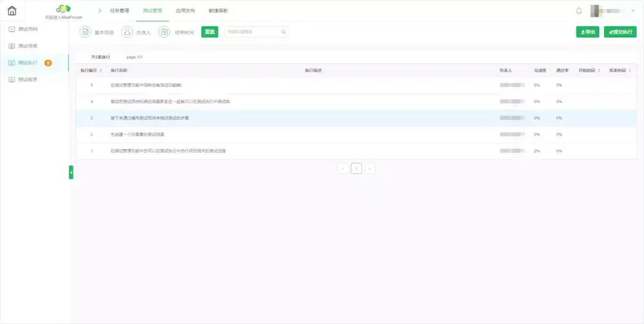The image size is (644, 324).
Task: Open execution starting 最后把测试用例
Action: 171,101
